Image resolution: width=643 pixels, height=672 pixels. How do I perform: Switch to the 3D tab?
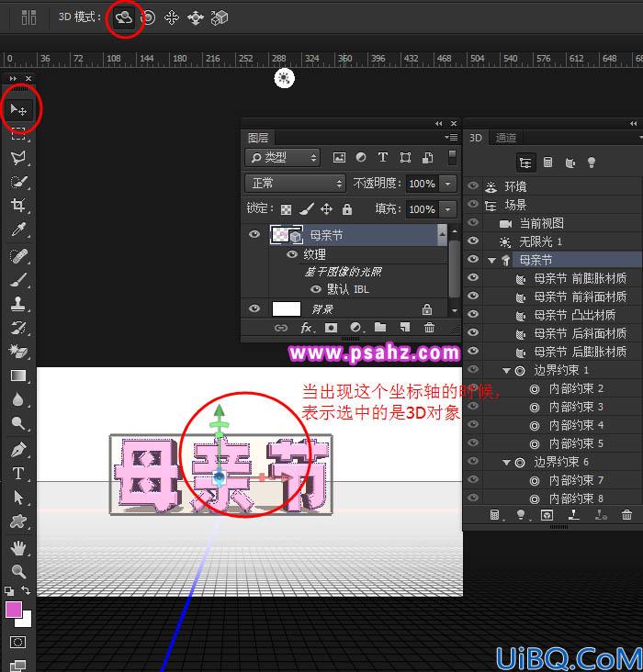point(475,138)
